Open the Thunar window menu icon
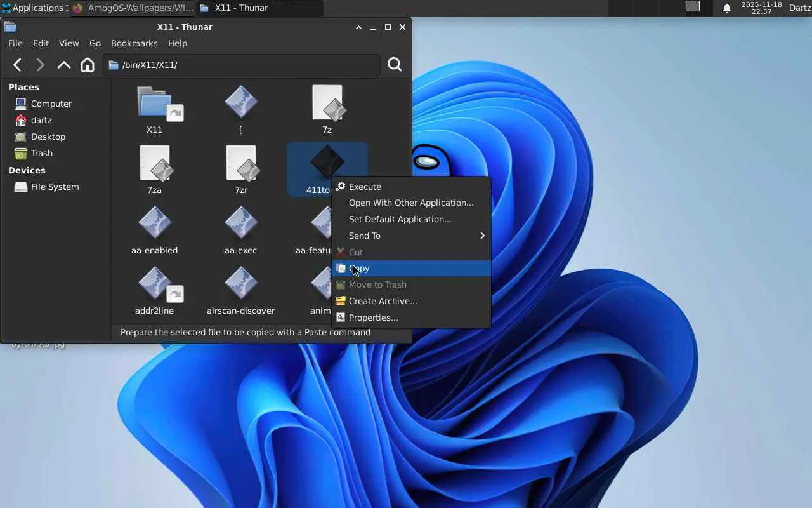Image resolution: width=812 pixels, height=508 pixels. [x=10, y=27]
